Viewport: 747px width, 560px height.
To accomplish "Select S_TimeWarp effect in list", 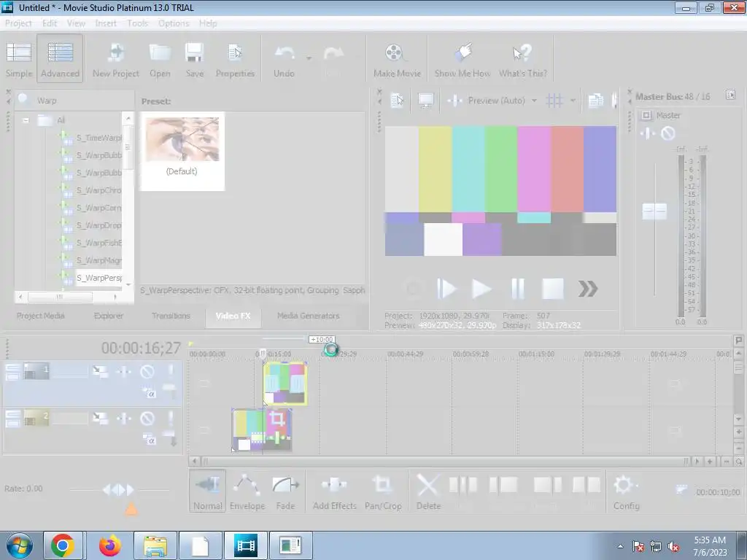I will [98, 138].
